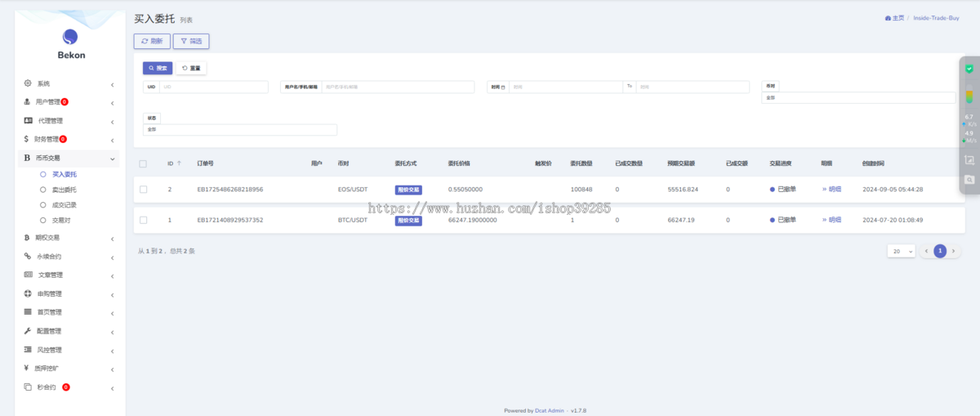Click the list icon beside 首页管理

[x=28, y=312]
